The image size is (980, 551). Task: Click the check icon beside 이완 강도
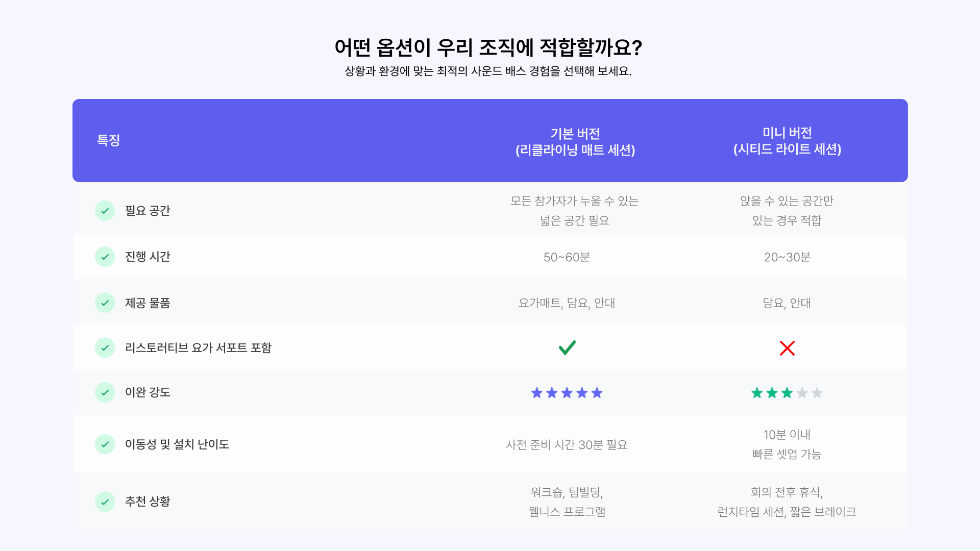pyautogui.click(x=105, y=392)
